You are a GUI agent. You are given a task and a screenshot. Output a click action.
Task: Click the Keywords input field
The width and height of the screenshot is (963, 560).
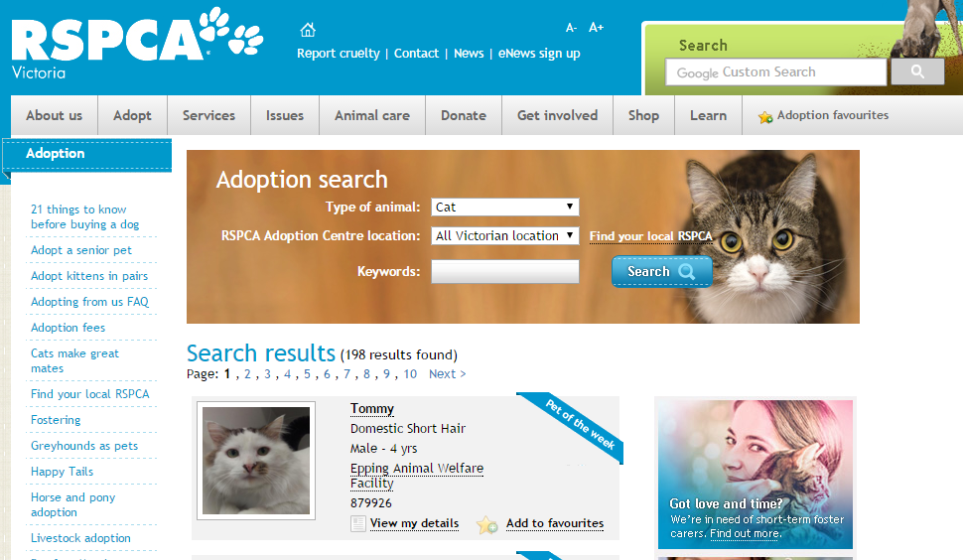click(x=505, y=271)
